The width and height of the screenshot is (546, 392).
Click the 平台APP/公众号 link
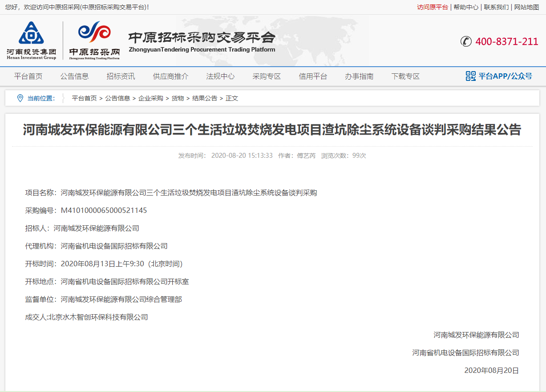[x=506, y=76]
